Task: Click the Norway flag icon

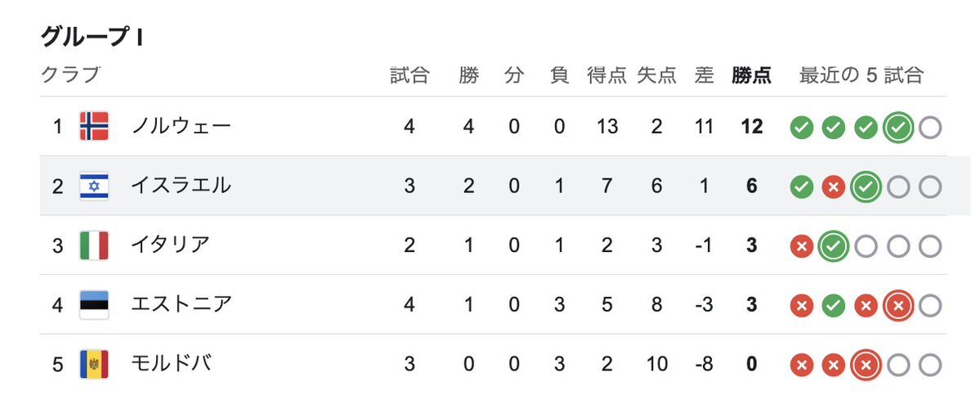Action: tap(94, 127)
